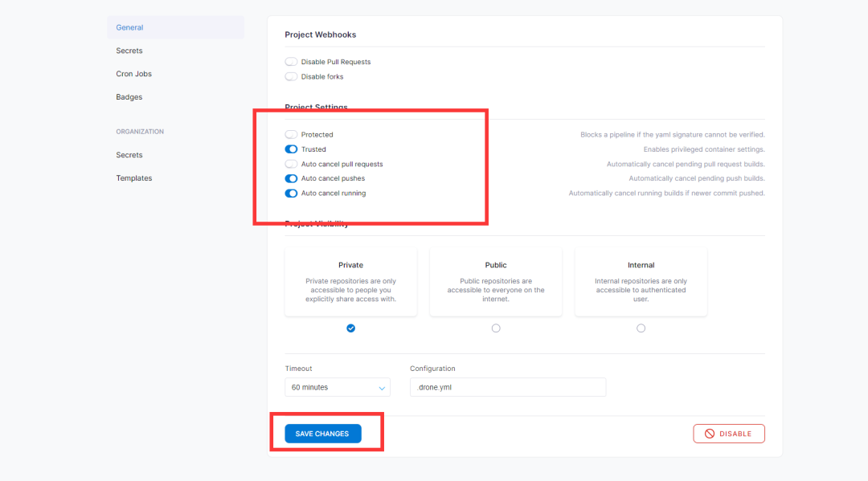Select the Internal visibility radio button

[x=641, y=328]
